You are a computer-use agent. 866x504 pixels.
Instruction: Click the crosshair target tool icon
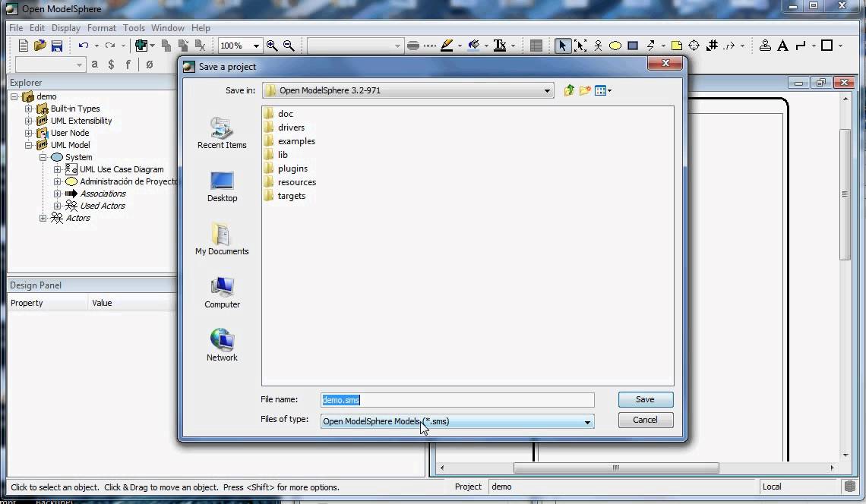pos(694,46)
